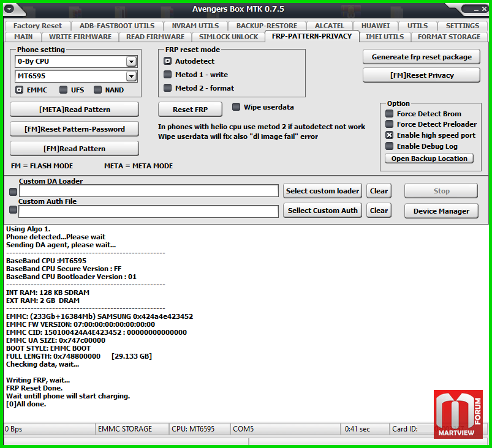Viewport: 492px width, 448px height.
Task: Select the Autodetect FRP reset mode
Action: (x=168, y=61)
